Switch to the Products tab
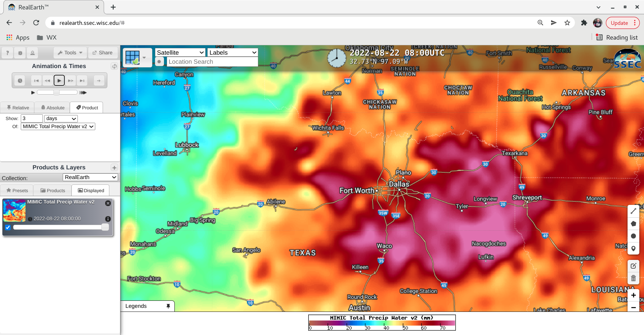The image size is (644, 335). pos(53,190)
